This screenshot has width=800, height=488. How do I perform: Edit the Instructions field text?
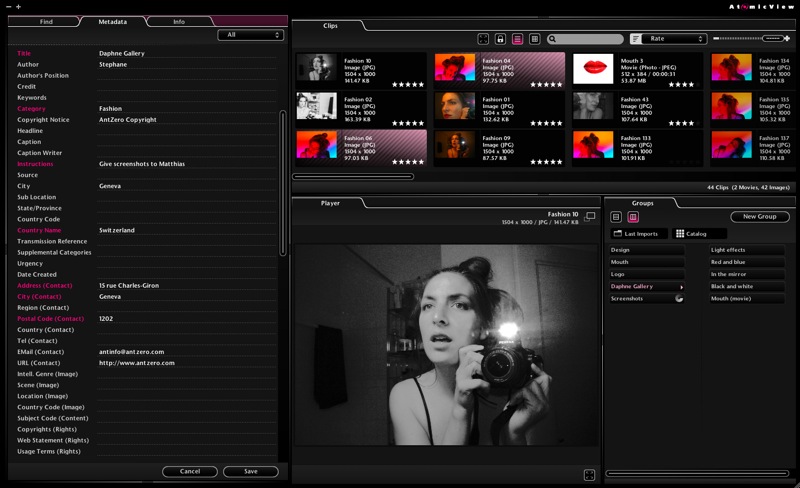(x=187, y=164)
